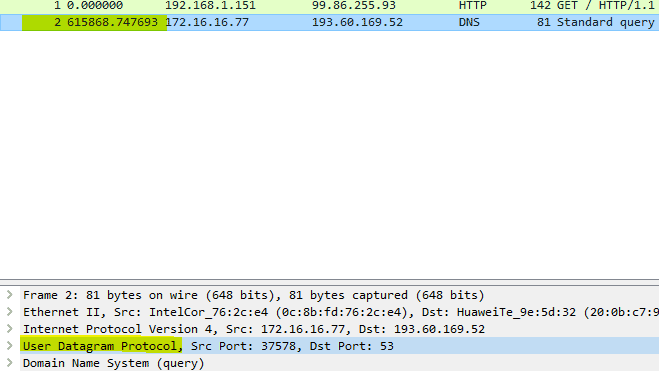Click the DNS protocol cell

pos(469,22)
